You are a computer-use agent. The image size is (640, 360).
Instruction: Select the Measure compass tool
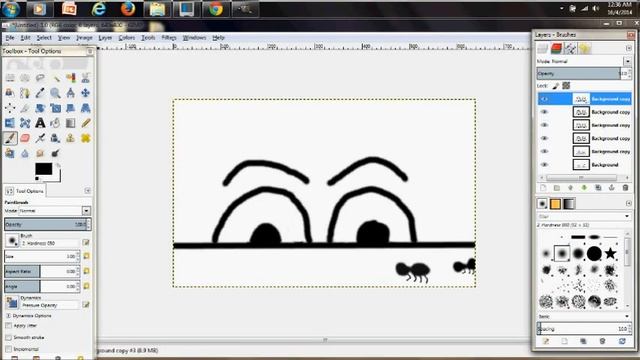point(71,93)
